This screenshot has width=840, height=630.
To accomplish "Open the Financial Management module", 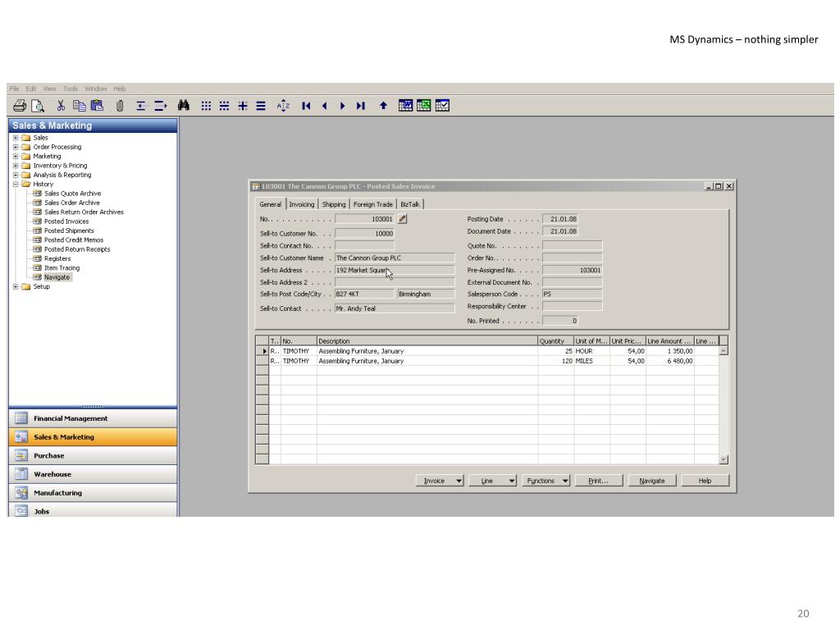I will (x=93, y=418).
